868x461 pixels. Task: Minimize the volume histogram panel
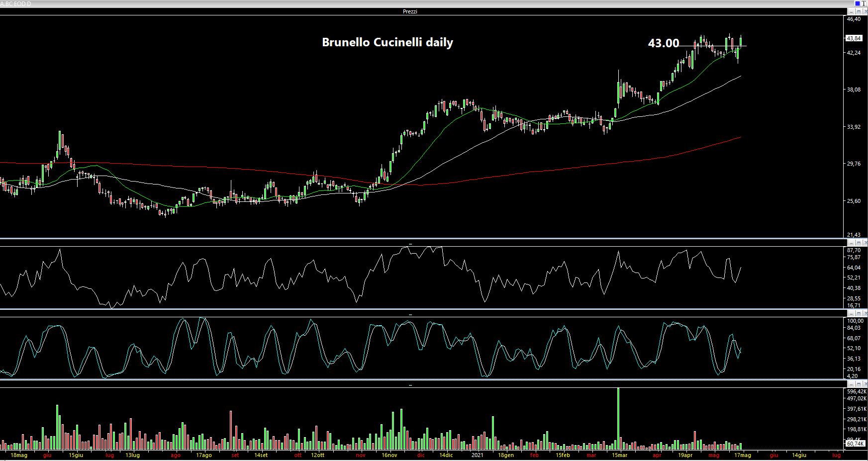[x=851, y=384]
